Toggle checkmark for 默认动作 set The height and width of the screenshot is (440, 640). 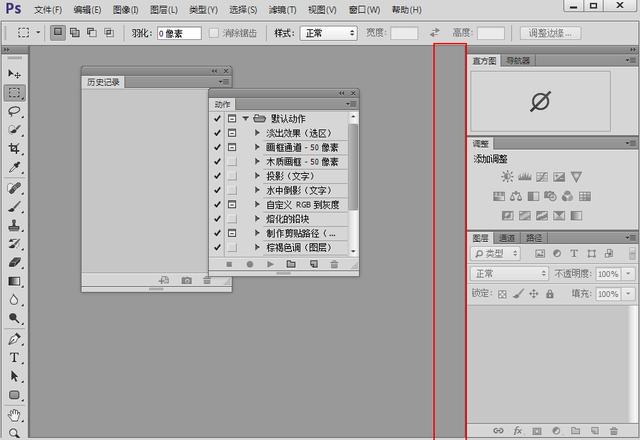[x=217, y=119]
